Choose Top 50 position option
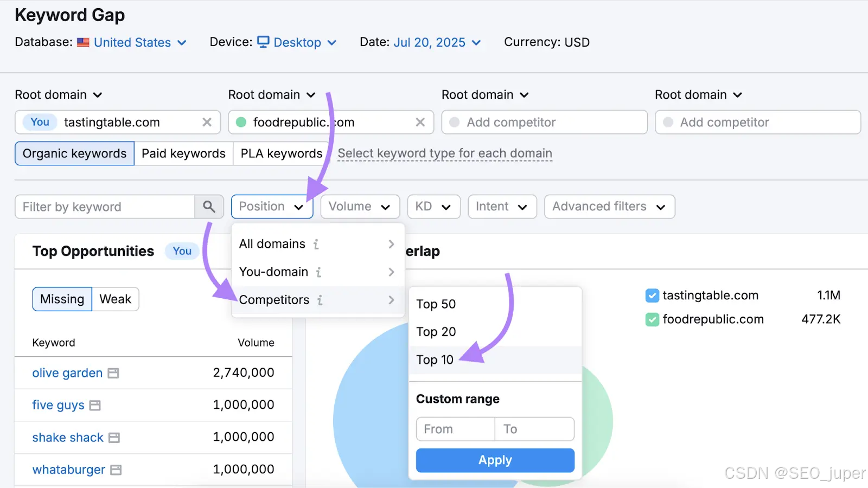Viewport: 868px width, 488px height. pos(495,304)
